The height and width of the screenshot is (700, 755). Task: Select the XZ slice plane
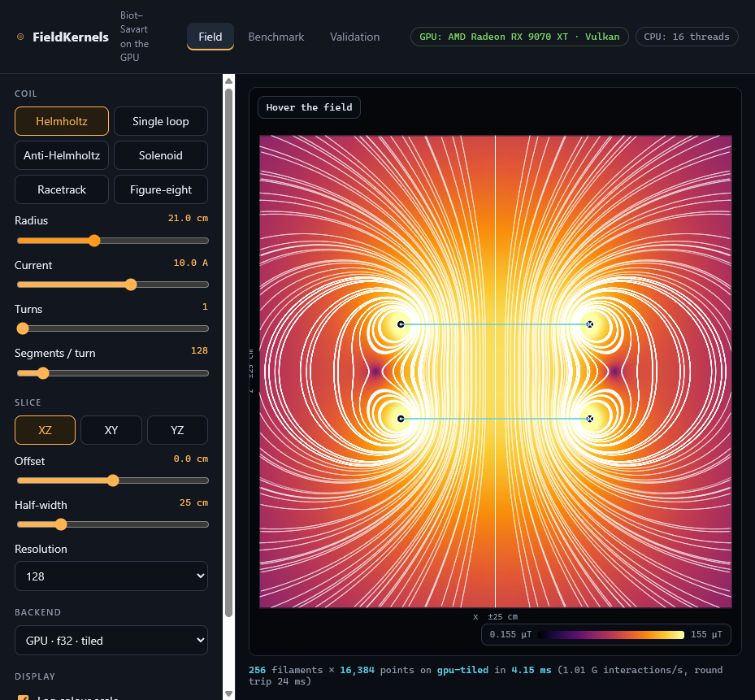45,430
